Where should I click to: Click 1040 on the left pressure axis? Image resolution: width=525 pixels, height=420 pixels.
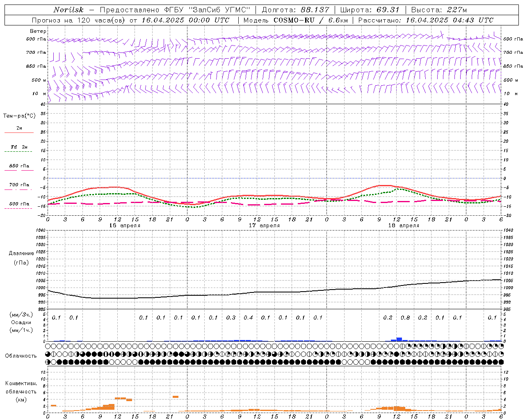pyautogui.click(x=41, y=230)
